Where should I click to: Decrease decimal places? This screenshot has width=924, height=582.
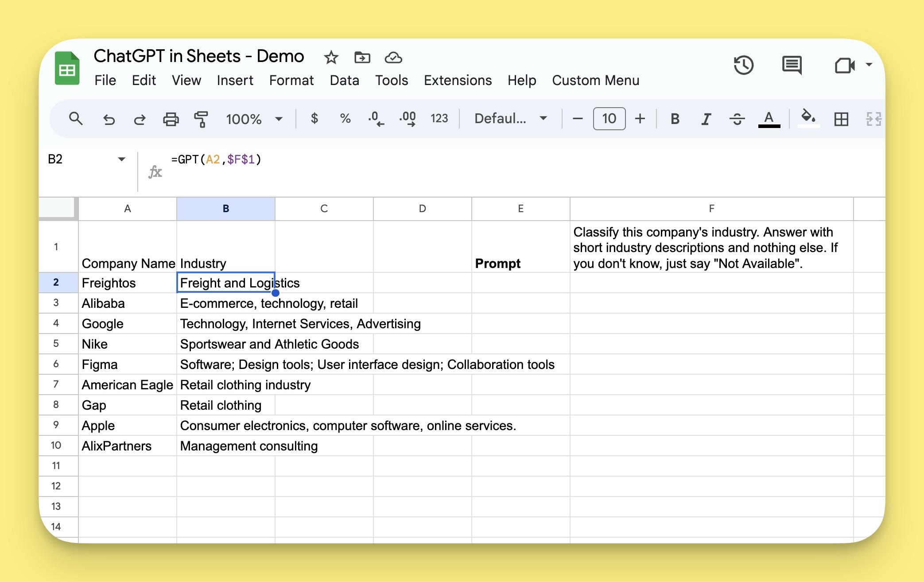pos(376,119)
